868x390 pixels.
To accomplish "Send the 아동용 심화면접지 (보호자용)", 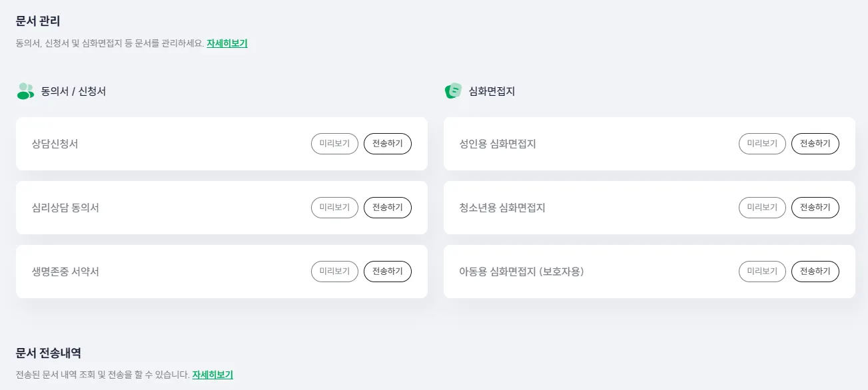I will tap(815, 272).
